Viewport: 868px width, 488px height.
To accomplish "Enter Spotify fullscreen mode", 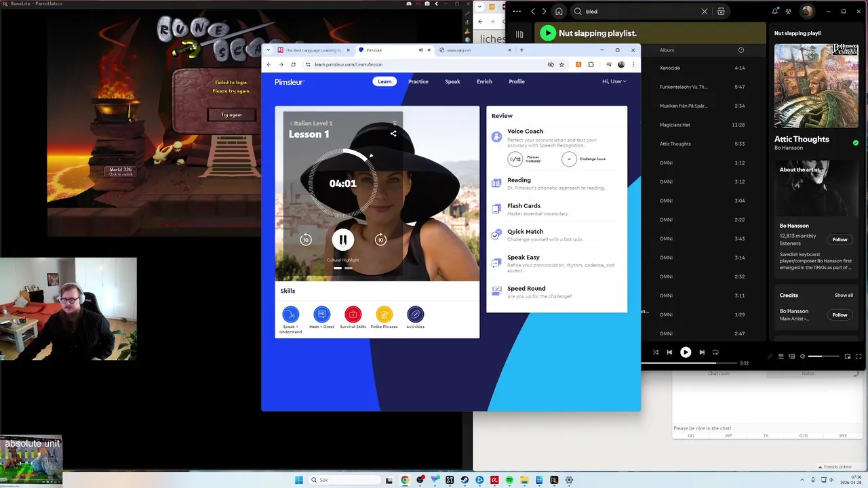I will pyautogui.click(x=859, y=357).
